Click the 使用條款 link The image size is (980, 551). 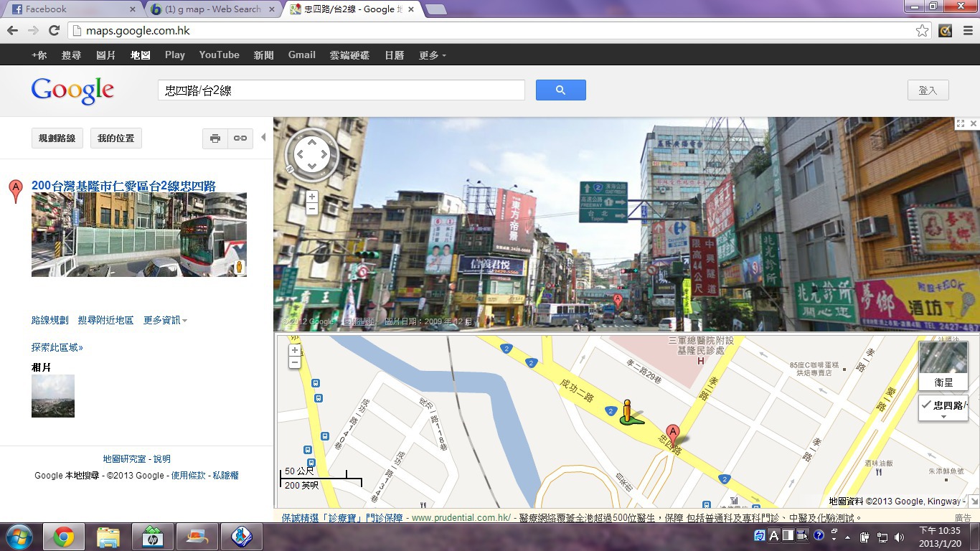click(188, 476)
